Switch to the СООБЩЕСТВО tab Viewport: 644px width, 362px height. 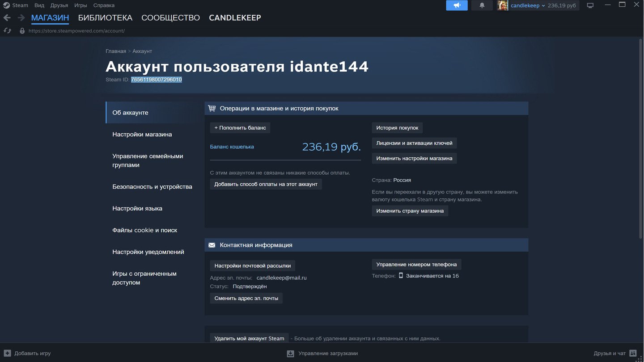click(x=170, y=18)
